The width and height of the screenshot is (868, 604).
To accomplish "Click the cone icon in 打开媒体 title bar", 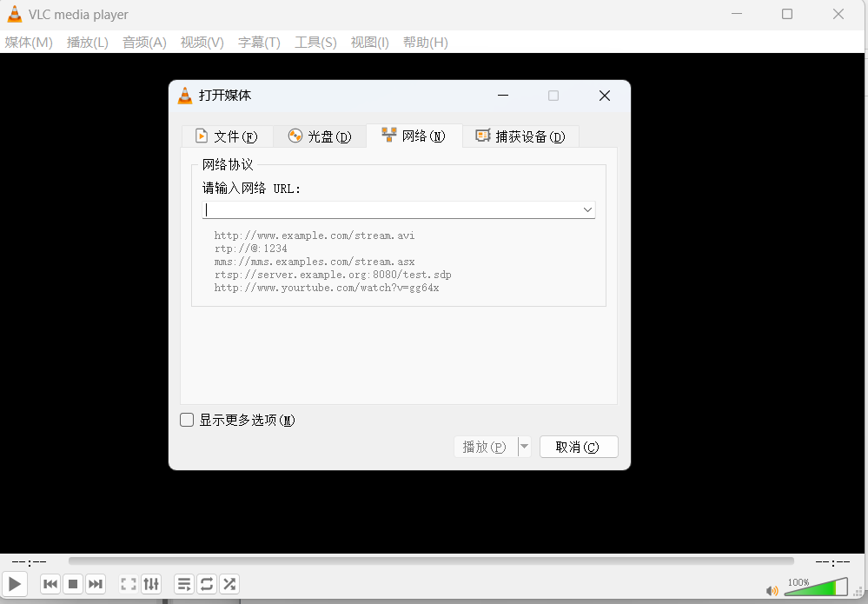I will (x=185, y=96).
